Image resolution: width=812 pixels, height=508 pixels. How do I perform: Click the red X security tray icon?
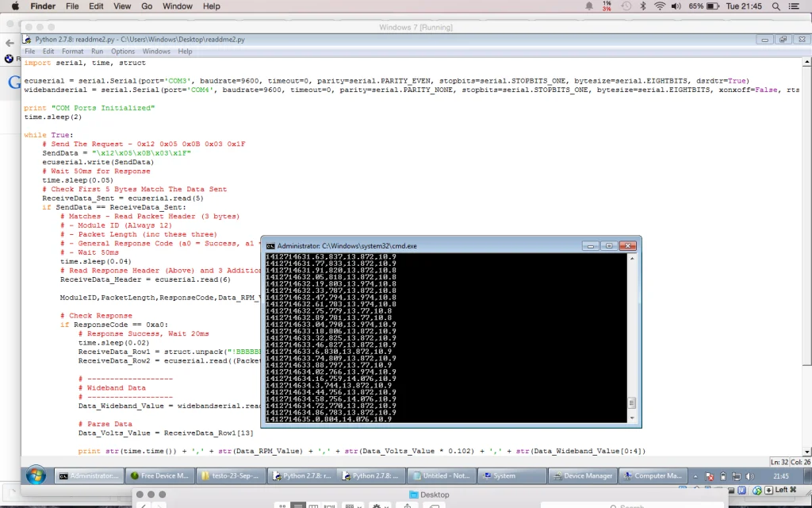click(710, 476)
